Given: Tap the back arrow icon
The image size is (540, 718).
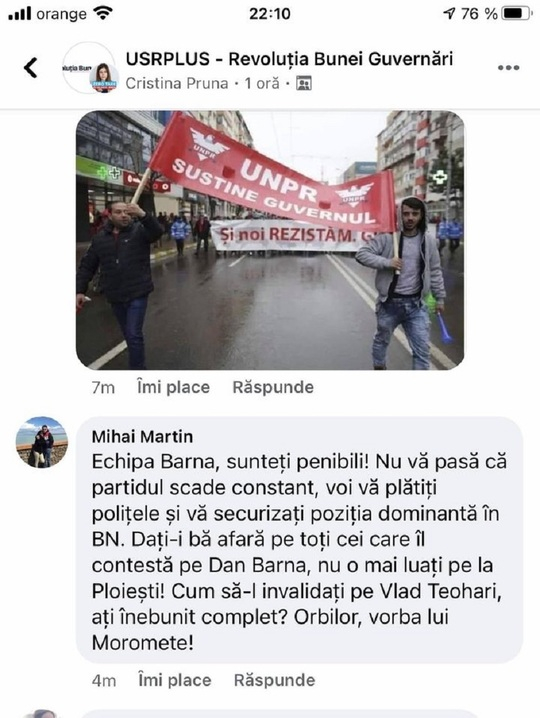Looking at the screenshot, I should coord(31,68).
